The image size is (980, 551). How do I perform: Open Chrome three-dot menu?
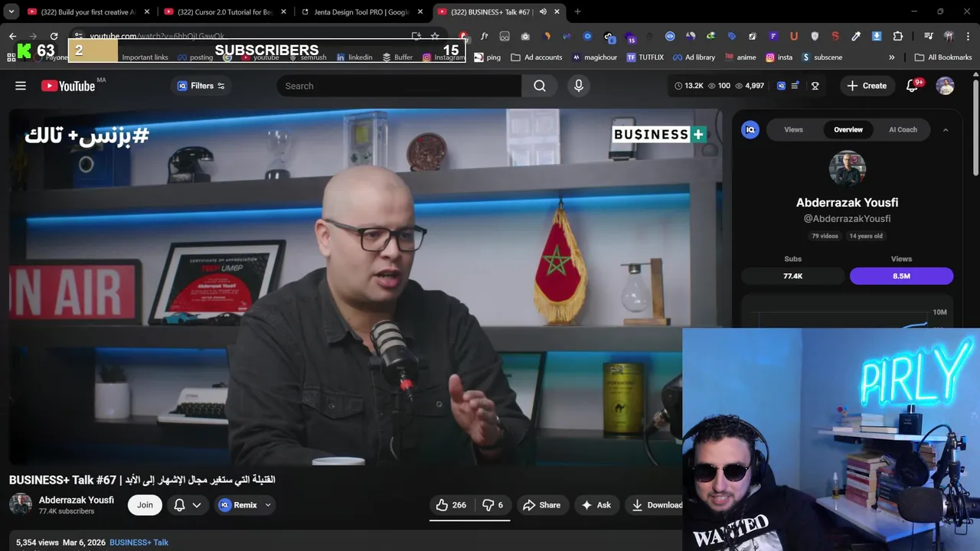pos(969,36)
